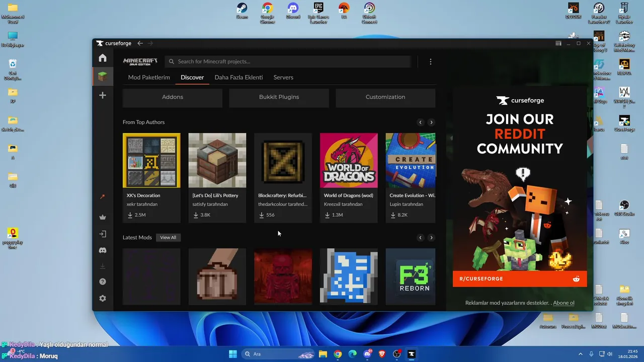This screenshot has height=362, width=644.
Task: Open the Create Evolution mod image
Action: [x=411, y=160]
